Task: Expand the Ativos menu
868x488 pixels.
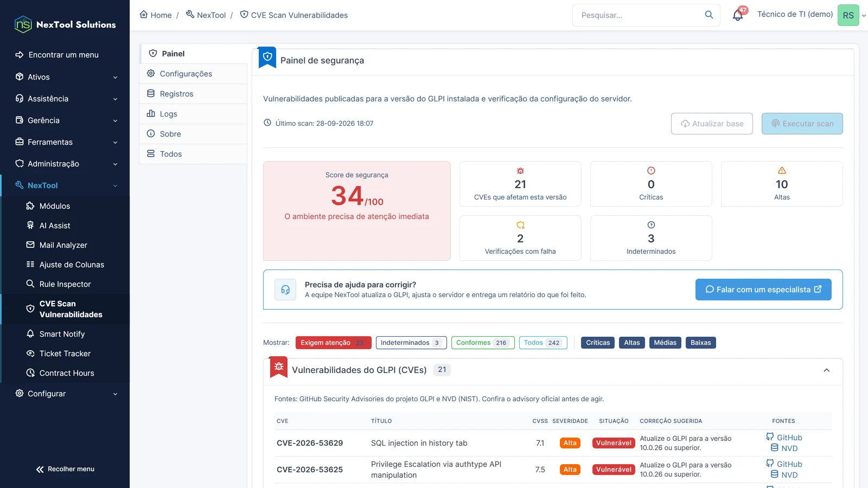Action: 65,77
